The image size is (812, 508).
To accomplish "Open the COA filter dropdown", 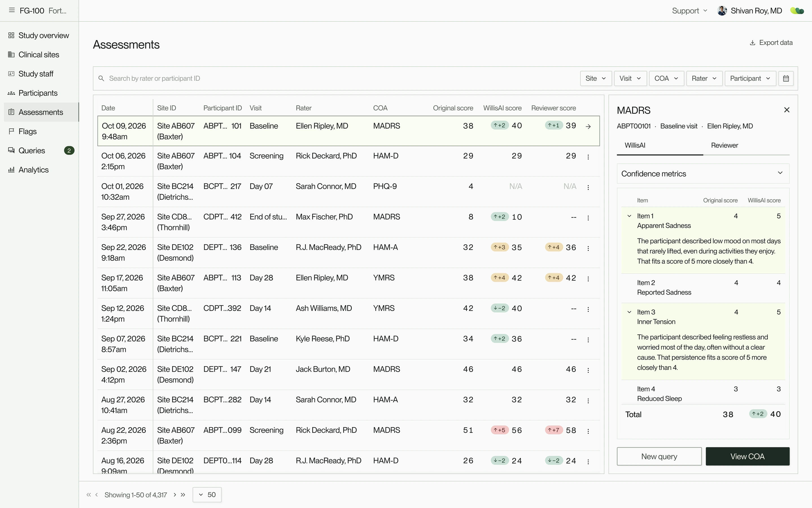I will tap(667, 78).
